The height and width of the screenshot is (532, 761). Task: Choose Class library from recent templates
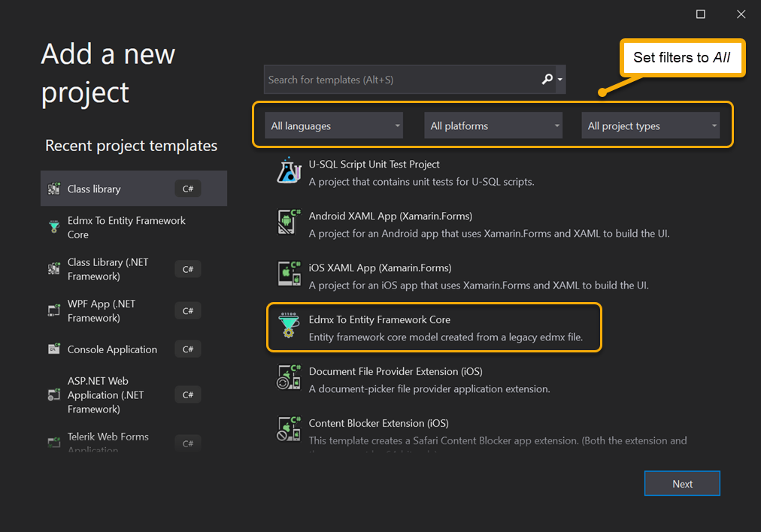tap(134, 189)
